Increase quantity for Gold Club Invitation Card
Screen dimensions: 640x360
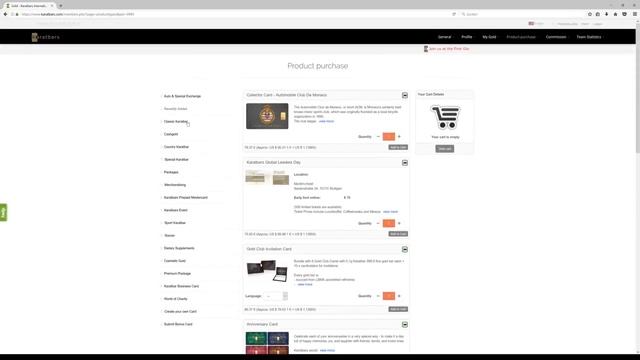(x=399, y=296)
